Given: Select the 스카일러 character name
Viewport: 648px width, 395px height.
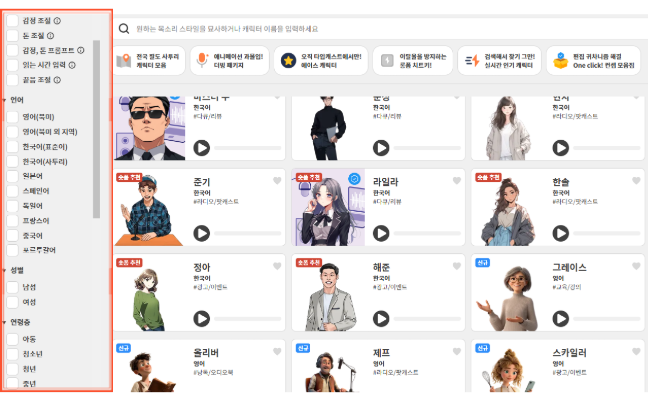Looking at the screenshot, I should pyautogui.click(x=569, y=352).
